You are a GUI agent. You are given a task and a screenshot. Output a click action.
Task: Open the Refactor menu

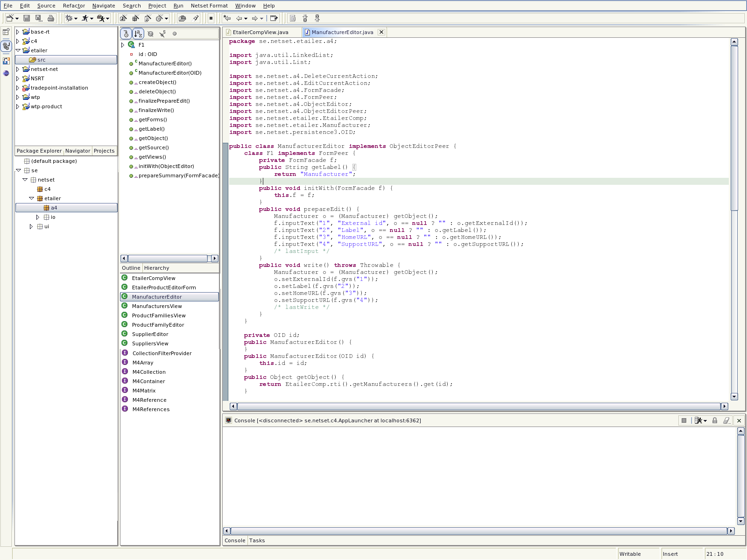coord(74,6)
